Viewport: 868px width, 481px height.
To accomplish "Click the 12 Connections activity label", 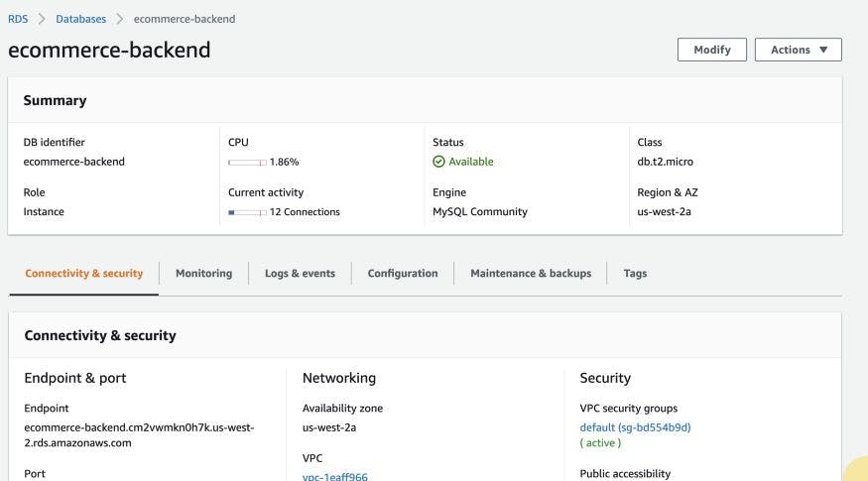I will coord(305,212).
